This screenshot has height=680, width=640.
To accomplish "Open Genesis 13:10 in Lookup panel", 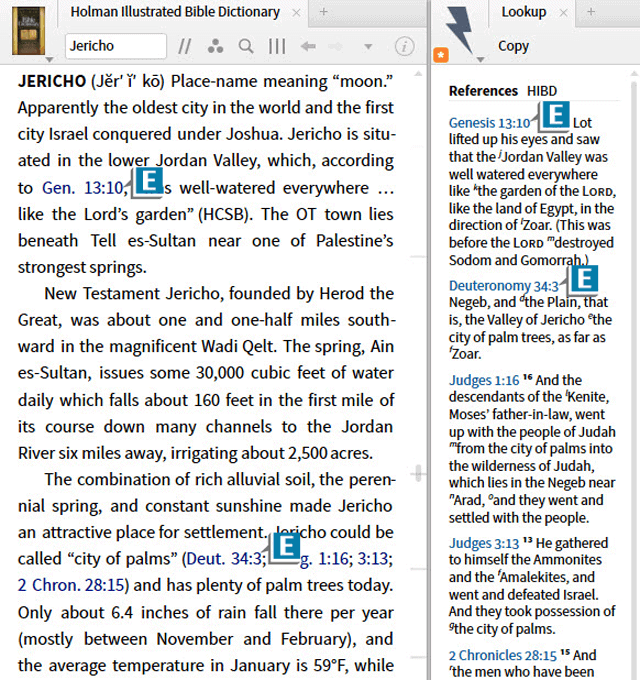I will (x=489, y=123).
